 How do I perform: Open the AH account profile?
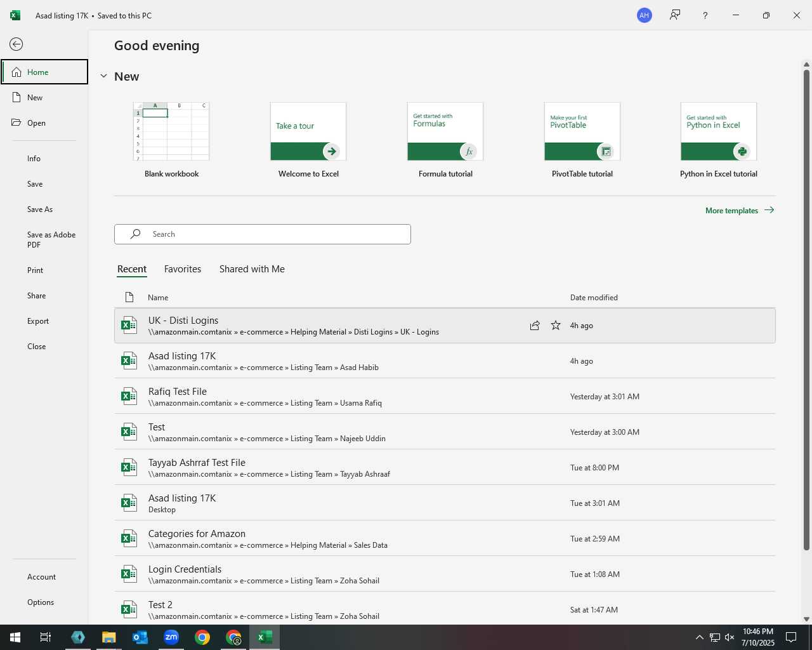[x=645, y=15]
